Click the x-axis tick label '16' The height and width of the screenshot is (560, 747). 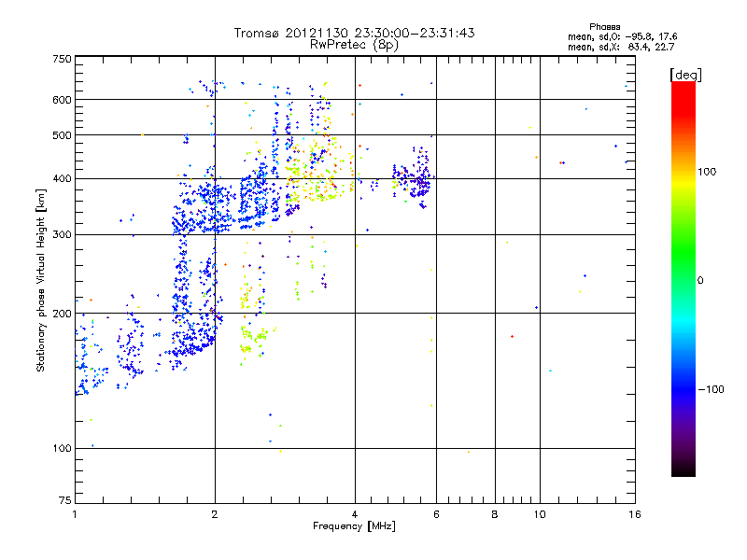coord(635,514)
